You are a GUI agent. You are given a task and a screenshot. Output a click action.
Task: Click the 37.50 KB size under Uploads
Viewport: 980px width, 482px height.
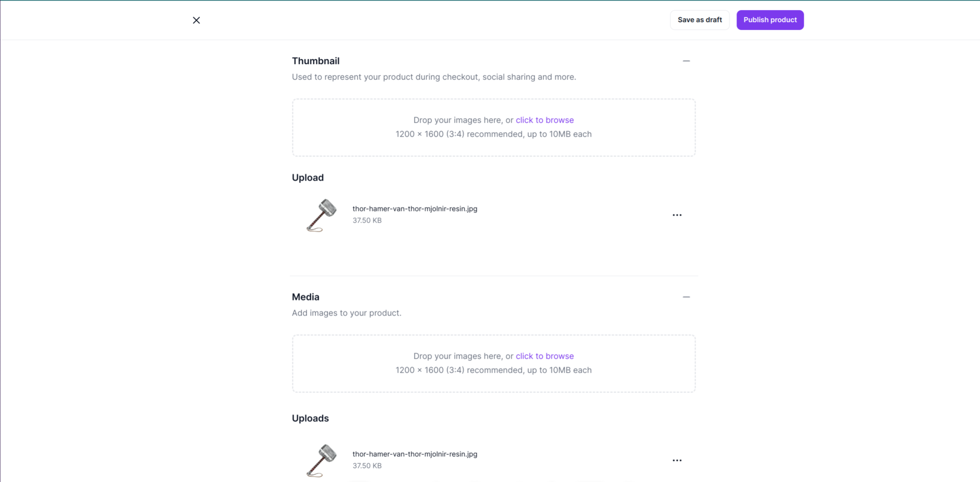367,466
